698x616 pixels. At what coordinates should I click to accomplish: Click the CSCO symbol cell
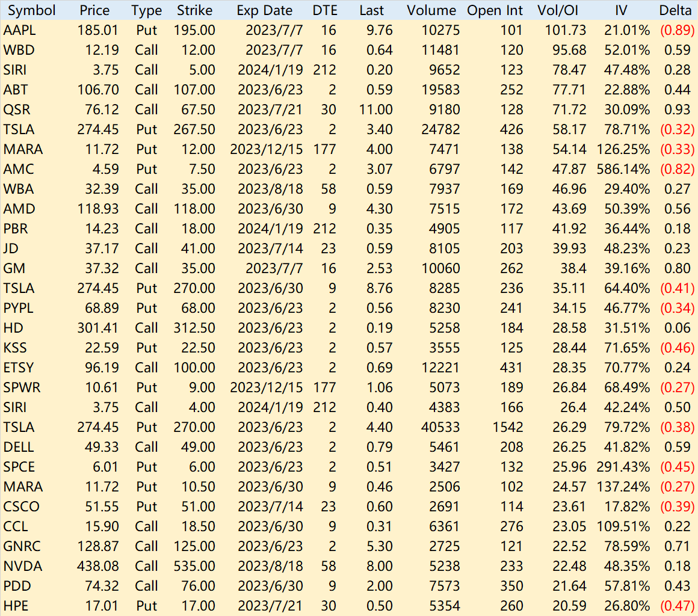(22, 507)
